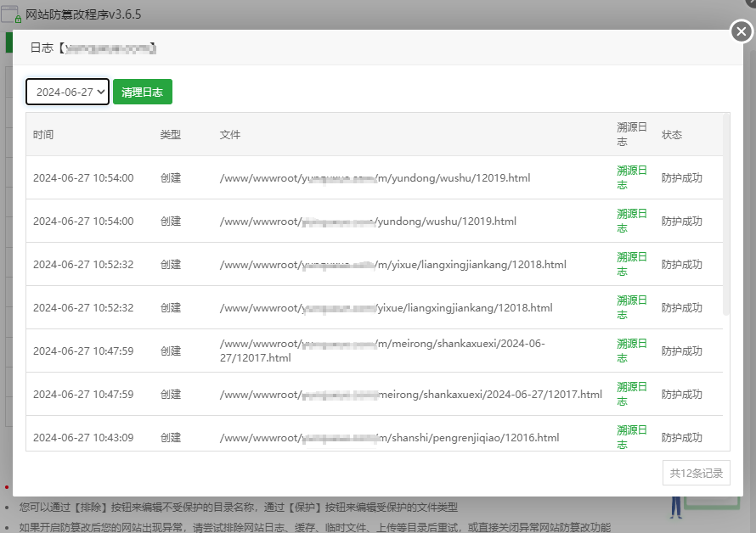The width and height of the screenshot is (756, 533).
Task: Click the window icon beside 网站防篡改程序 title
Action: [10, 14]
